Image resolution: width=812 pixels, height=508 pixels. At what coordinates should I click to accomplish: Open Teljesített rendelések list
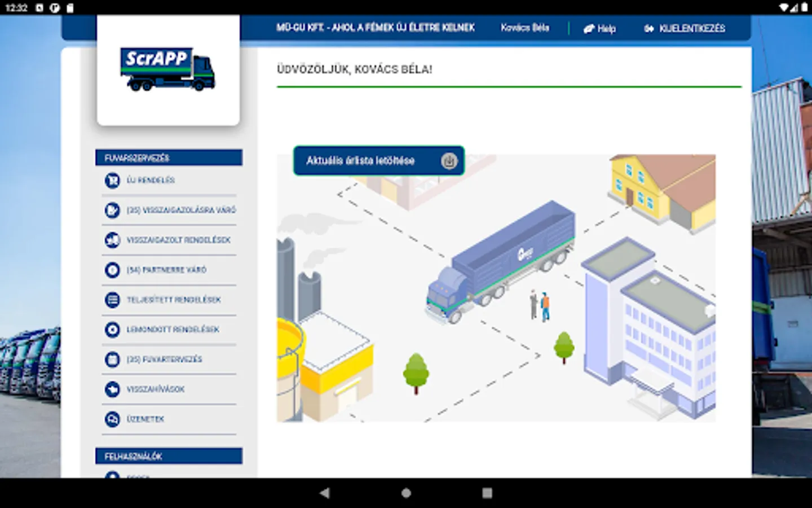pos(169,300)
